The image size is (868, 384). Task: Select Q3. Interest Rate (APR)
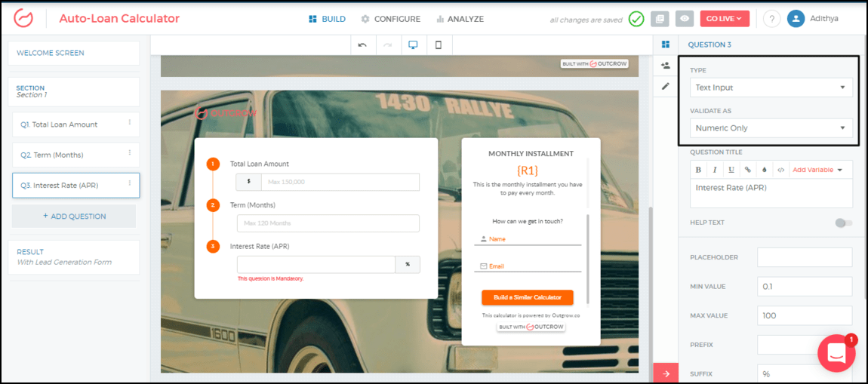pyautogui.click(x=75, y=186)
